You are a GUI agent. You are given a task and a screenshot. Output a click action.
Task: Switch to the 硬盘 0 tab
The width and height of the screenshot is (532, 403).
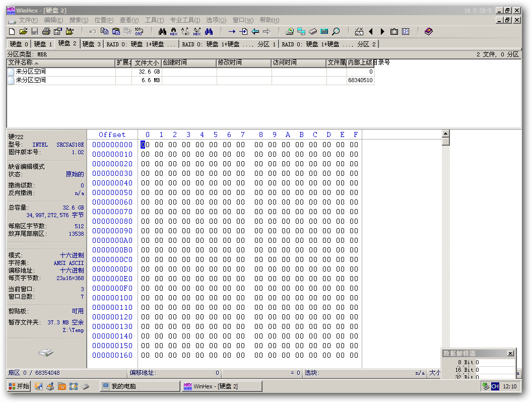[19, 44]
